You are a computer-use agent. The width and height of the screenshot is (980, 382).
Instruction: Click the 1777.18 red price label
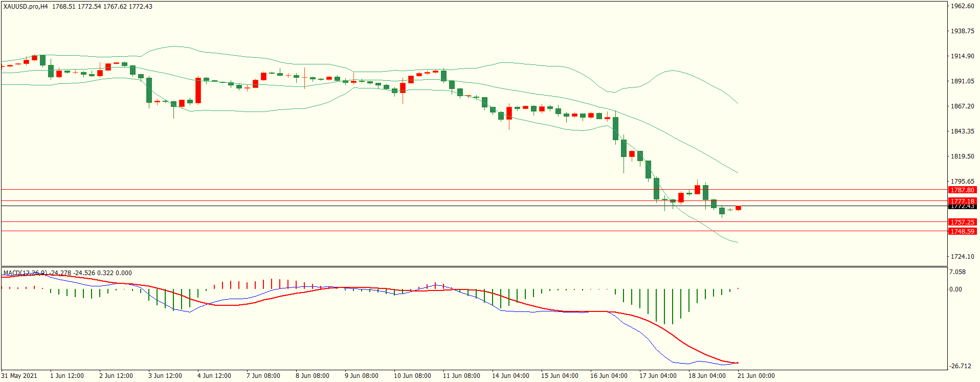click(x=962, y=201)
